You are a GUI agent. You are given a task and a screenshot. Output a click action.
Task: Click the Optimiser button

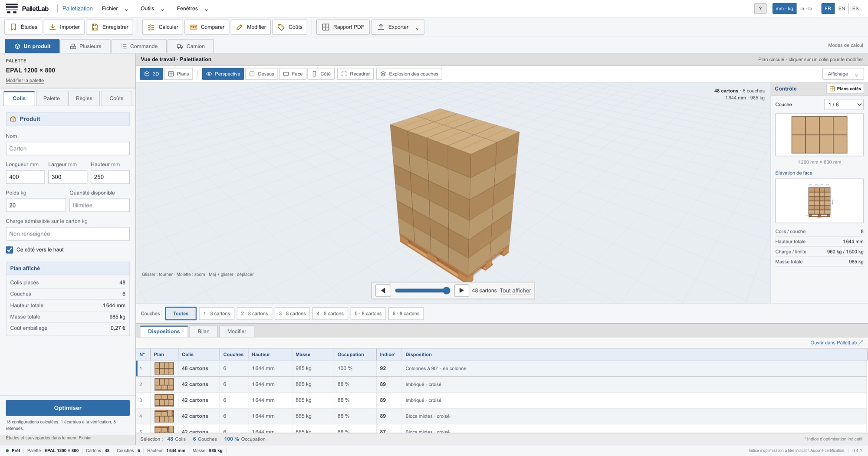click(68, 408)
